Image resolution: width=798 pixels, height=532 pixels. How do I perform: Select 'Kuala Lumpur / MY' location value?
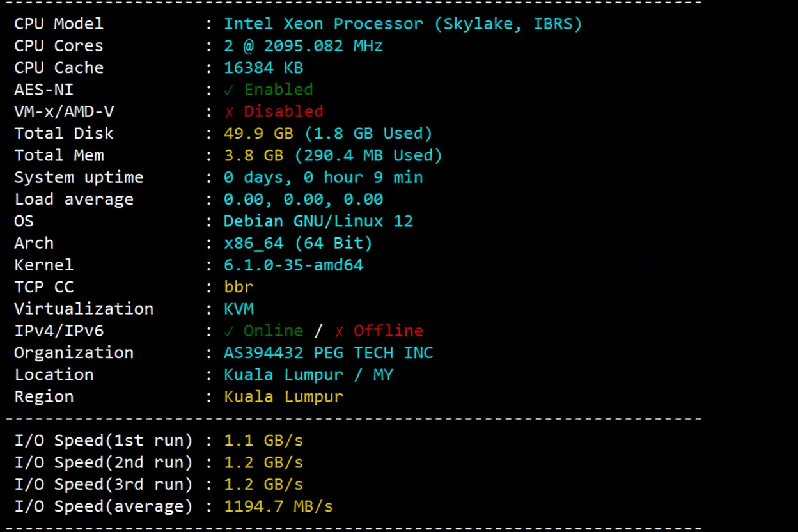(x=308, y=375)
